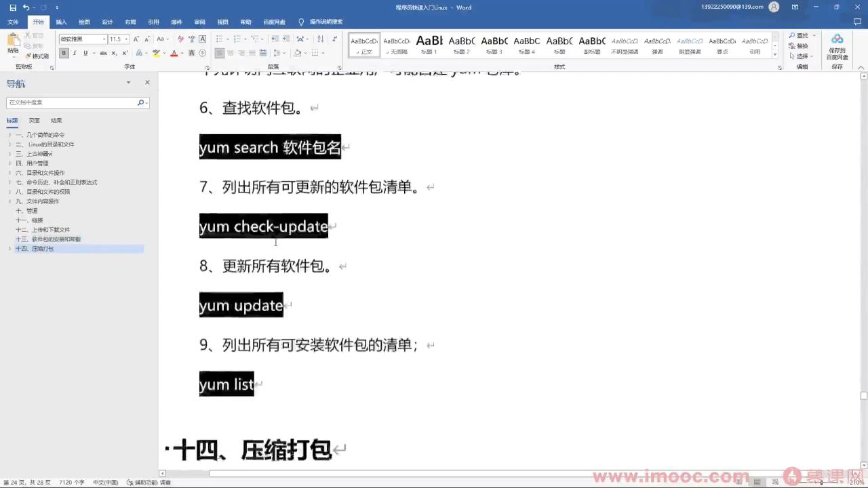
Task: Click the multilevel list icon
Action: [256, 39]
